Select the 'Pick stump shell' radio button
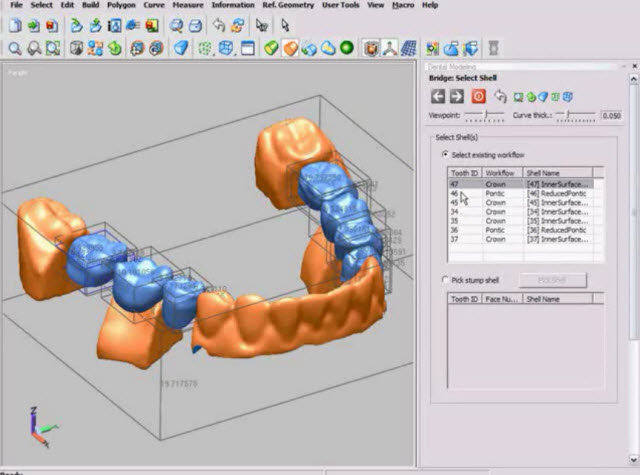The width and height of the screenshot is (640, 475). [445, 280]
